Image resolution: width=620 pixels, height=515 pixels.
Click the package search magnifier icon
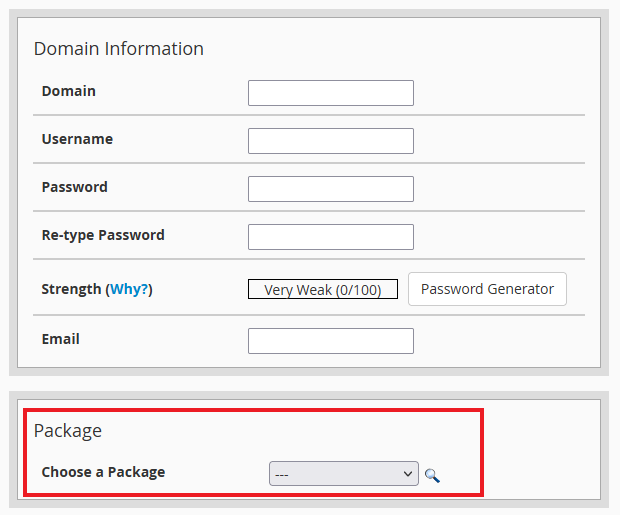432,475
